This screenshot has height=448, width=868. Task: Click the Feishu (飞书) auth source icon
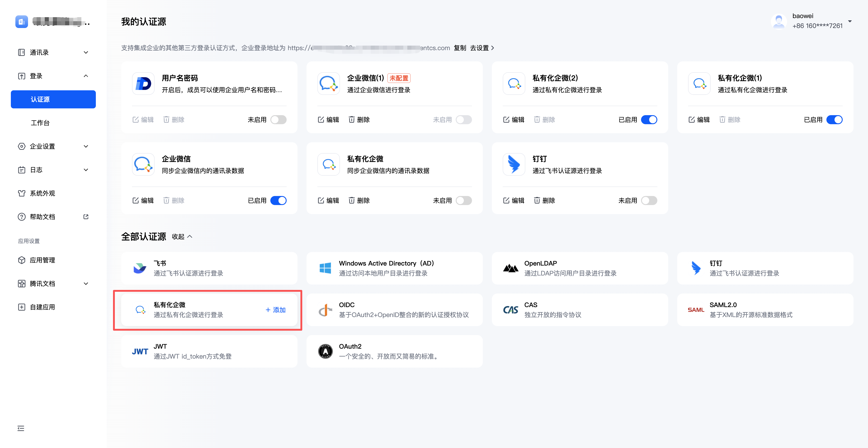tap(140, 268)
